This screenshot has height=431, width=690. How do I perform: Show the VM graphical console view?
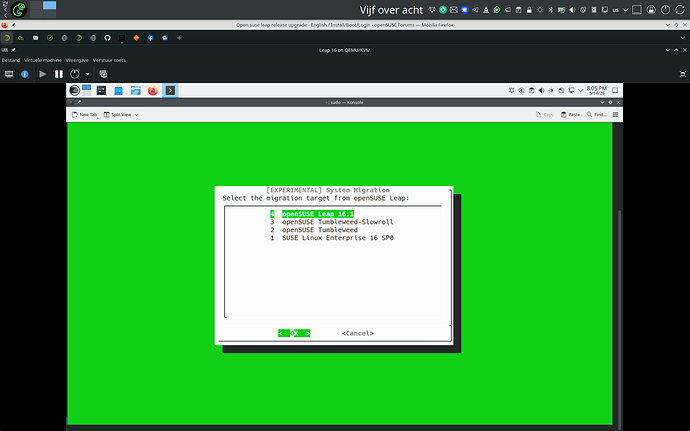[x=9, y=74]
